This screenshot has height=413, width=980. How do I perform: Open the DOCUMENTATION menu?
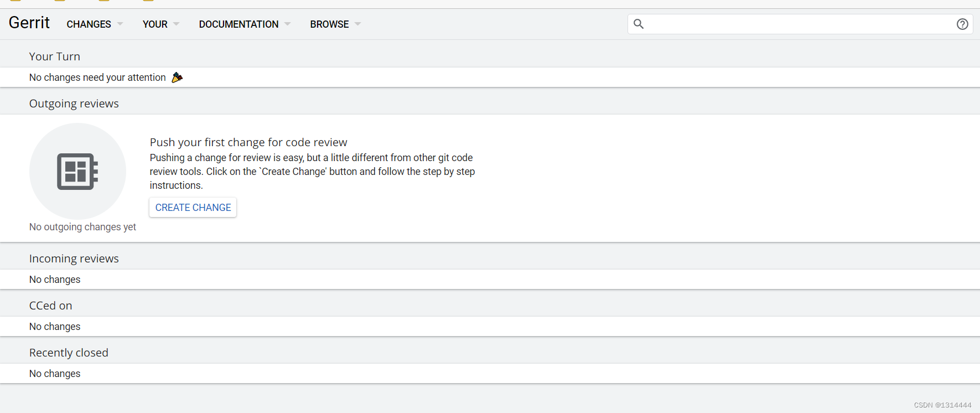238,24
